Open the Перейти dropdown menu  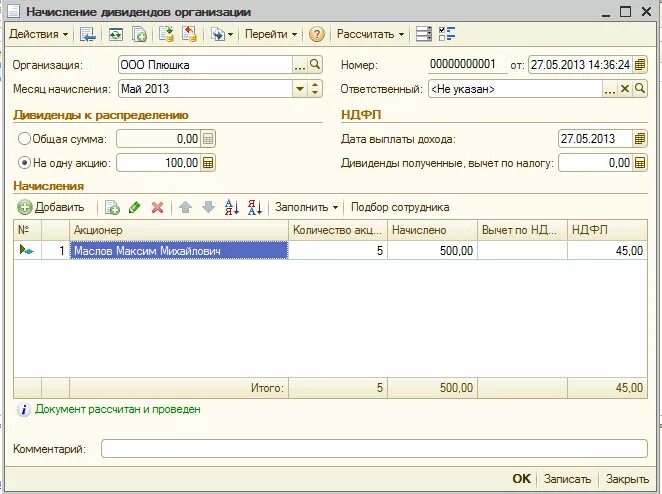click(271, 34)
